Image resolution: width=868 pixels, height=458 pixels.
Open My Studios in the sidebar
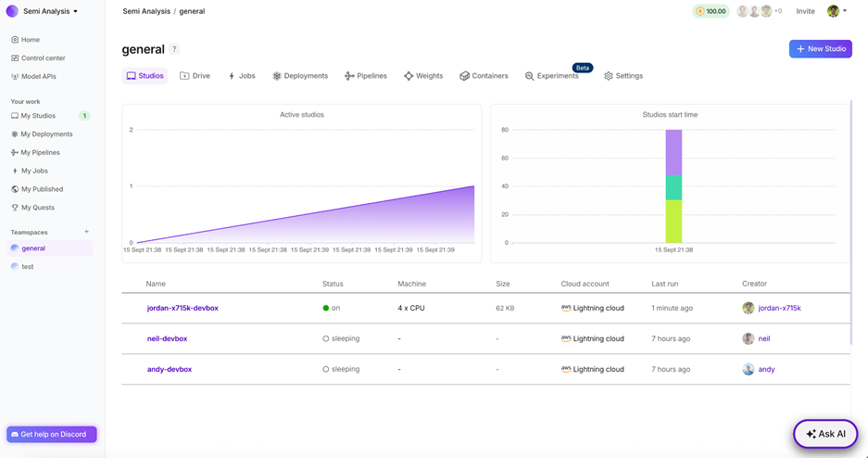(33, 116)
